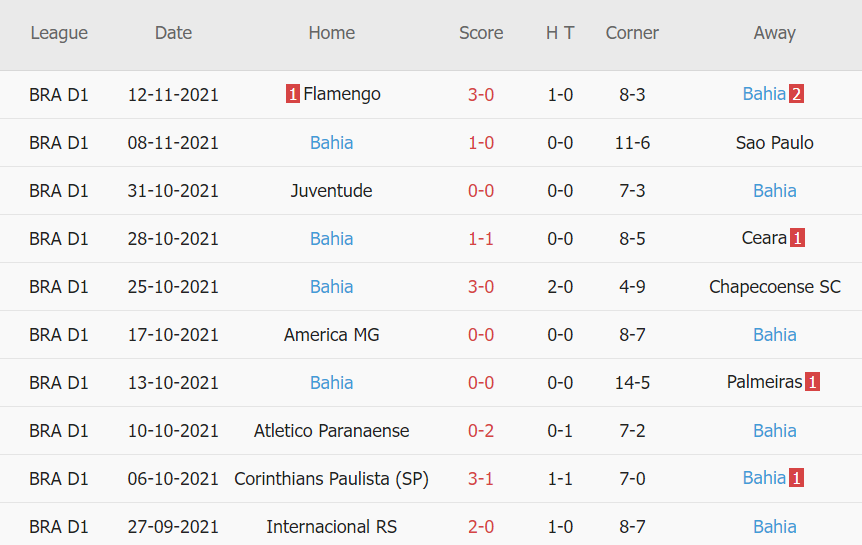Open the 3-1 score for Corinthians match
Screen dimensions: 862x545
[x=481, y=478]
